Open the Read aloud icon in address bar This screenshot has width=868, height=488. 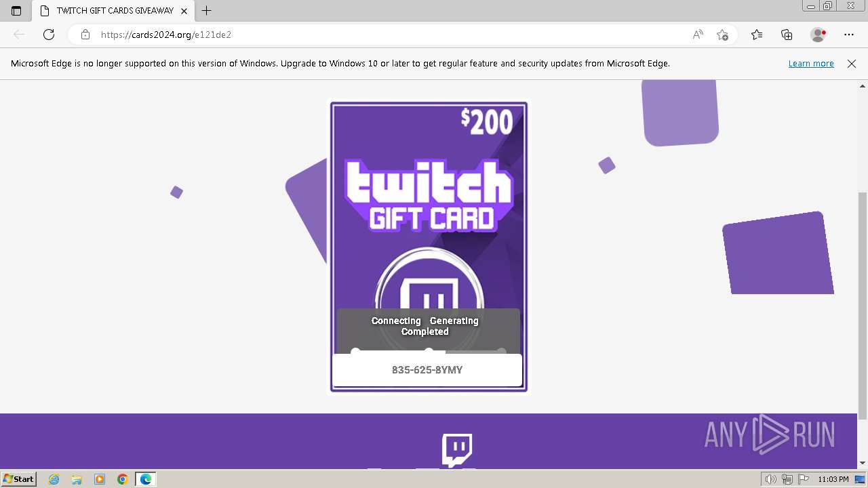698,35
